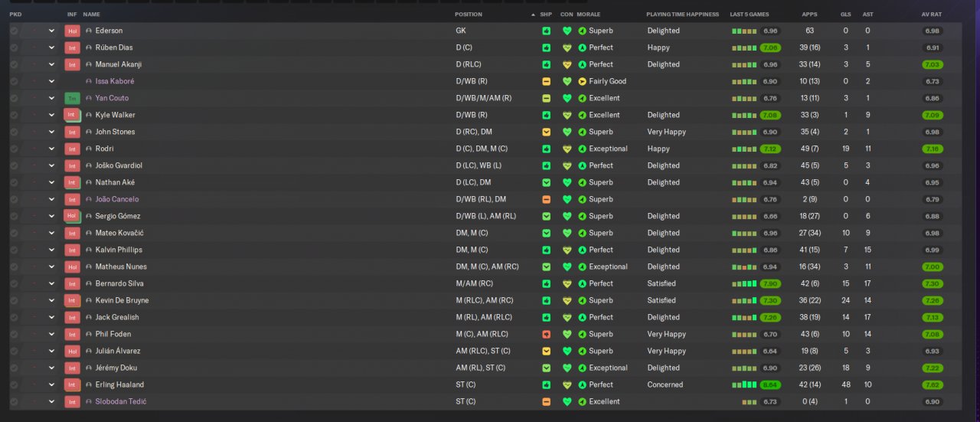
Task: Expand the dropdown chevron in Joško Gvardiol's row
Action: tap(52, 165)
